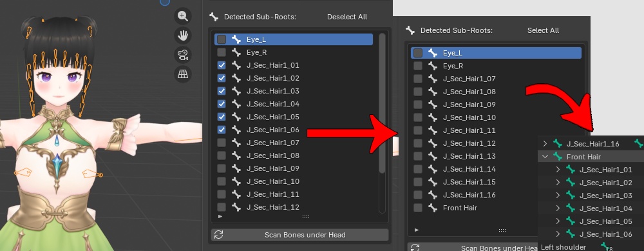The width and height of the screenshot is (644, 251).
Task: Click bone icon beside right Detected Sub-Roots
Action: [410, 30]
